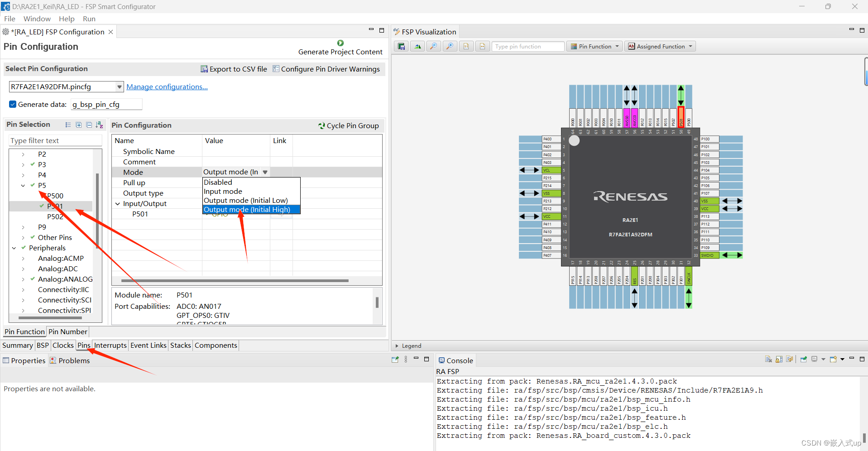Screen dimensions: 868x451
Task: Select P500 in pin tree
Action: pos(55,196)
